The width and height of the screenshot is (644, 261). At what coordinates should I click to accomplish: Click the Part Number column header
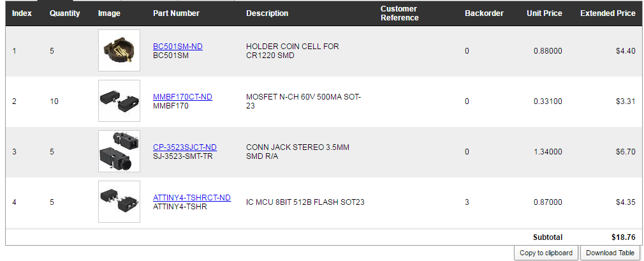(176, 13)
